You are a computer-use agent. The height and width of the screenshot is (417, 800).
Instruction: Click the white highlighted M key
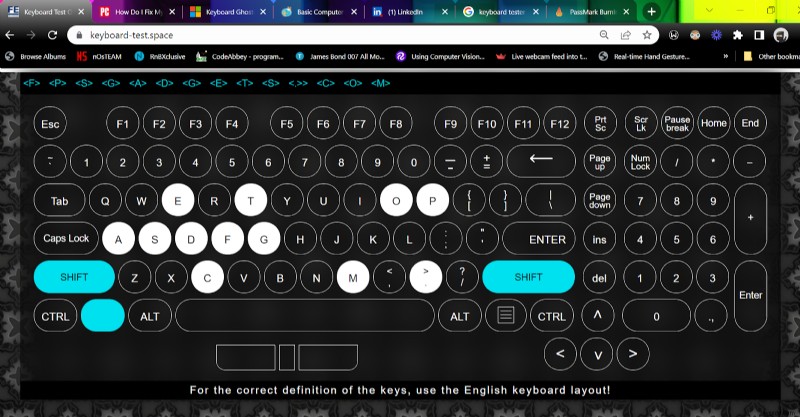(353, 277)
